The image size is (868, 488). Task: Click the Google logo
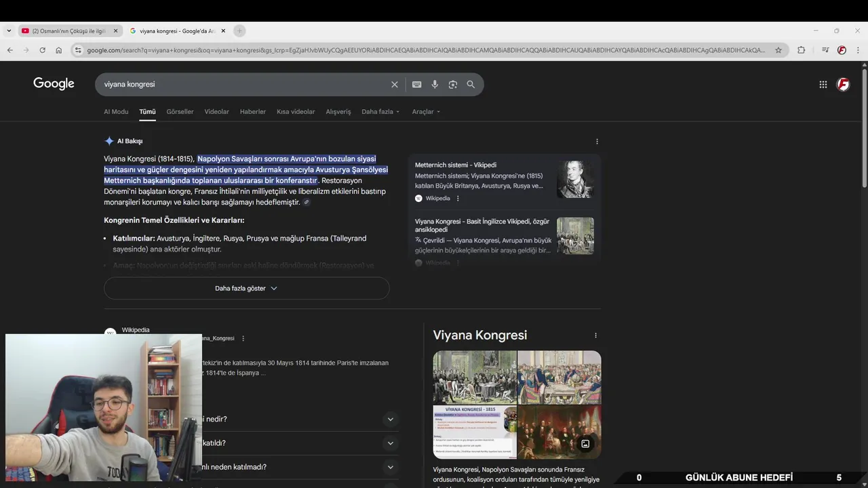coord(54,83)
